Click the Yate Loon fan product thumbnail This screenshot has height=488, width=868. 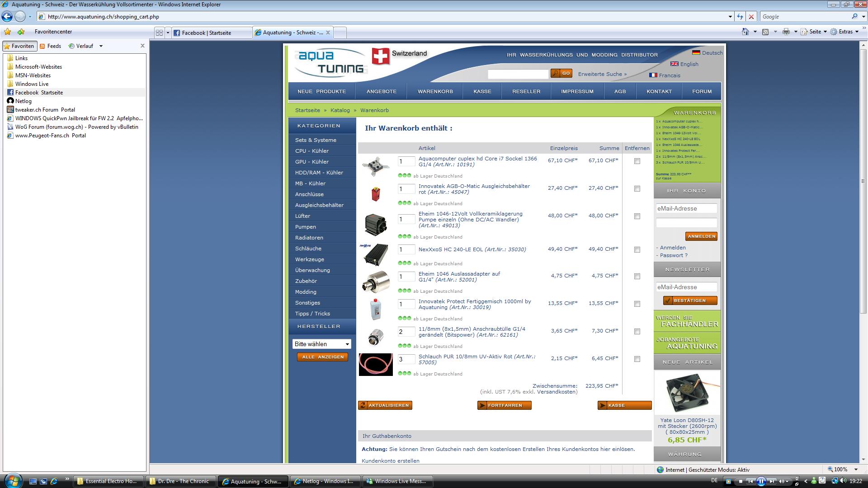coord(687,392)
